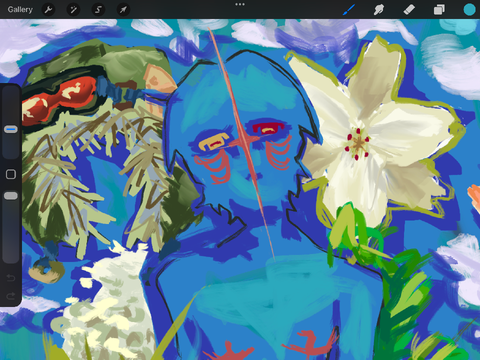
Task: Open the Layers panel
Action: pos(439,10)
